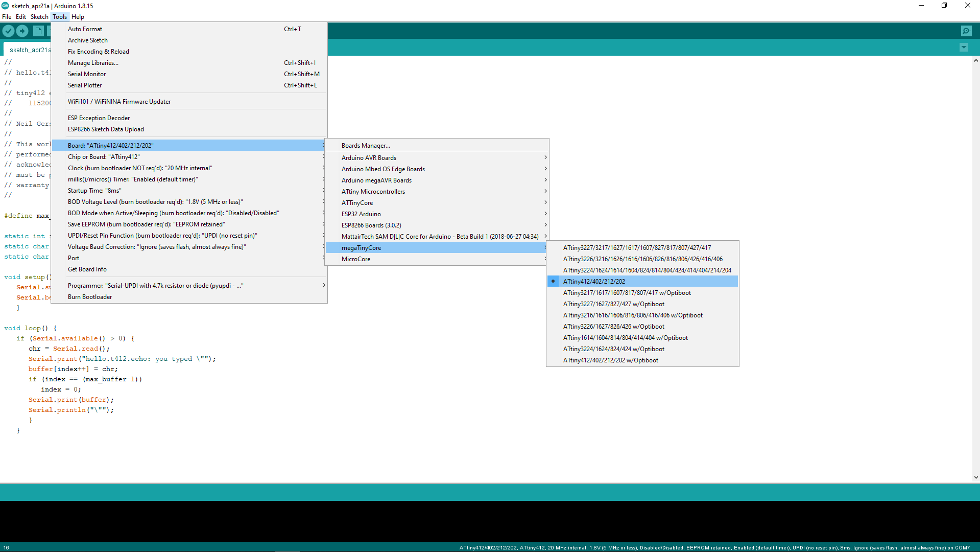Expand BOD Voltage Level submenu
This screenshot has height=552, width=980.
pyautogui.click(x=189, y=202)
